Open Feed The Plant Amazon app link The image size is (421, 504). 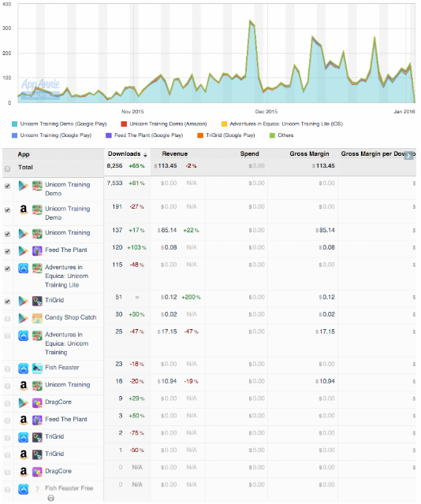coord(66,420)
